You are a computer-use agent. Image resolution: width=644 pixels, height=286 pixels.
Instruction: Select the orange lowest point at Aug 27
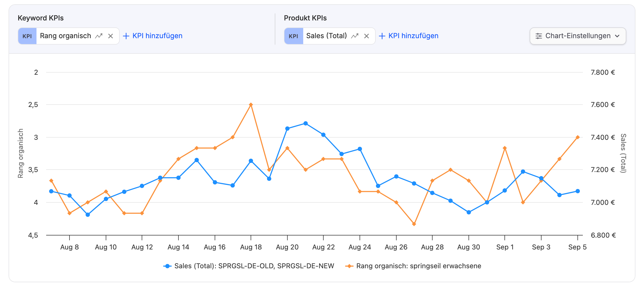pyautogui.click(x=414, y=224)
